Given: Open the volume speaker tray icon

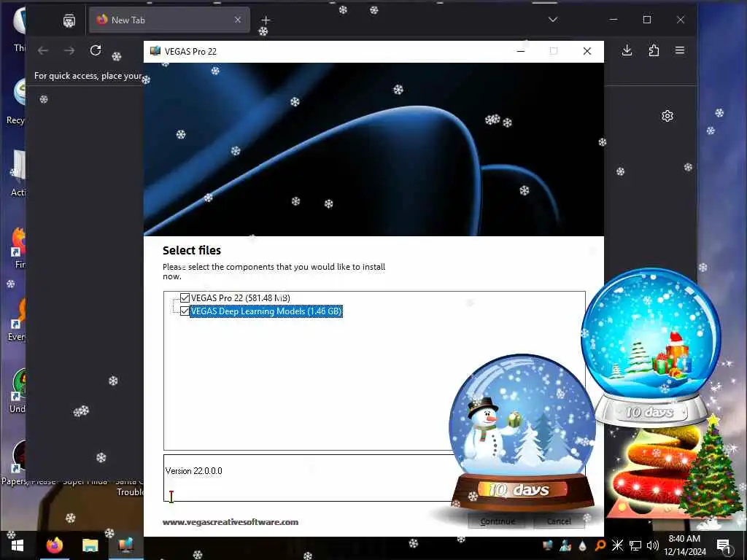Looking at the screenshot, I should tap(653, 545).
